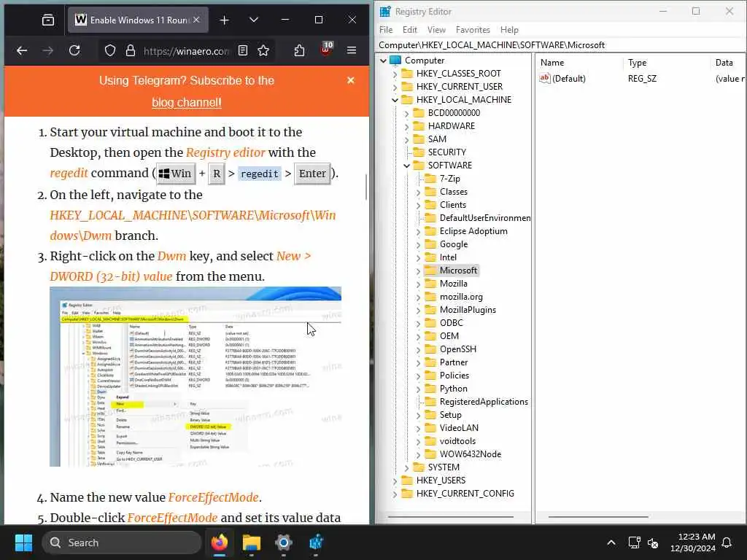Image resolution: width=747 pixels, height=560 pixels.
Task: Expand the SYSTEM key chevron
Action: coord(406,467)
